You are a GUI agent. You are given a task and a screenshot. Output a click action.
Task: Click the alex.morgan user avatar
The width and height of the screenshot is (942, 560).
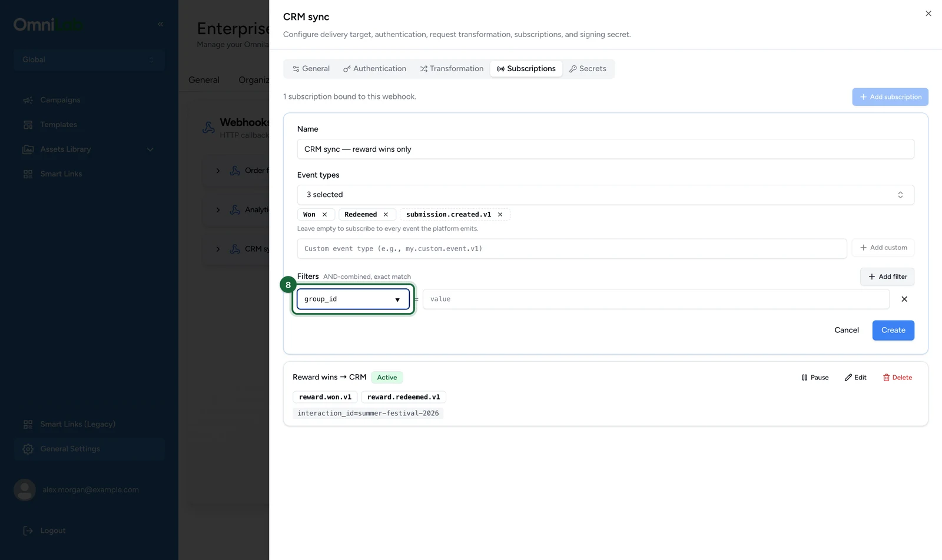25,490
